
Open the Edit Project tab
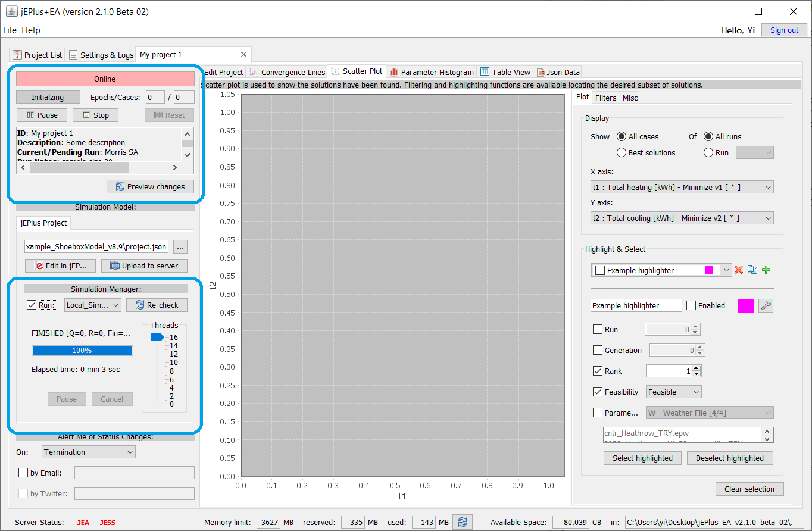[x=223, y=72]
